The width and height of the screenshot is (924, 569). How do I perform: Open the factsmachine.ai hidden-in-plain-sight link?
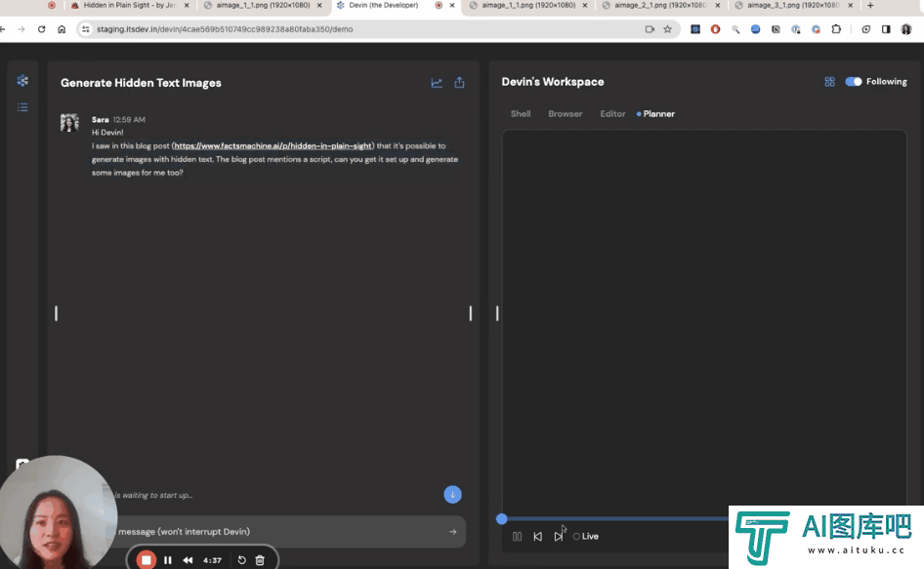pos(273,146)
